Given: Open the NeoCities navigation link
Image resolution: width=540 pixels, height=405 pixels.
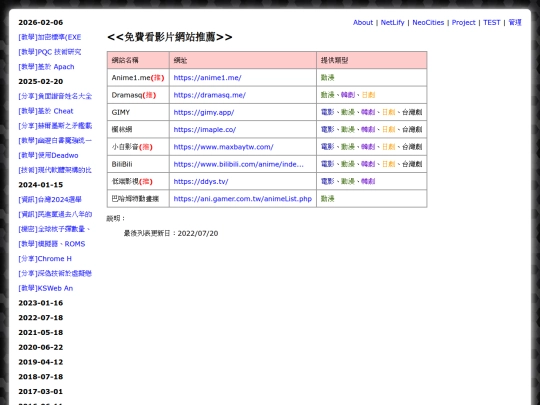Looking at the screenshot, I should click(x=428, y=22).
